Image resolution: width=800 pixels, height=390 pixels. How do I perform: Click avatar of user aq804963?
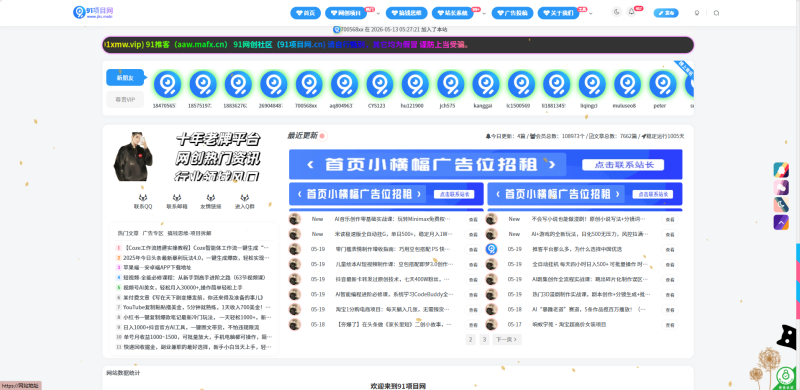[x=344, y=84]
